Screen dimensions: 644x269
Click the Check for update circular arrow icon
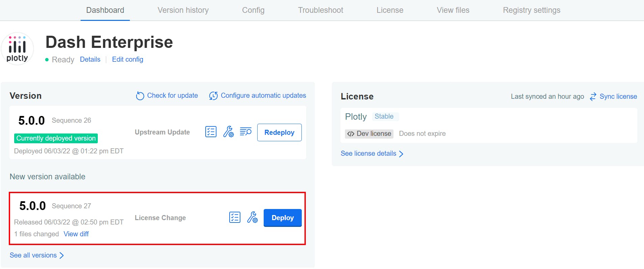point(140,96)
